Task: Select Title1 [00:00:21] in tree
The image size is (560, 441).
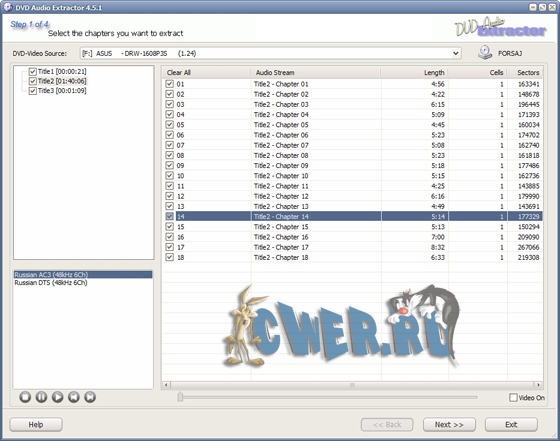Action: click(62, 72)
